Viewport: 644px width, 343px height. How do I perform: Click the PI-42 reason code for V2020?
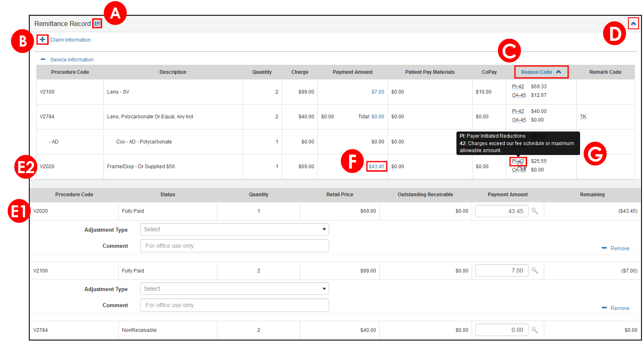[518, 161]
